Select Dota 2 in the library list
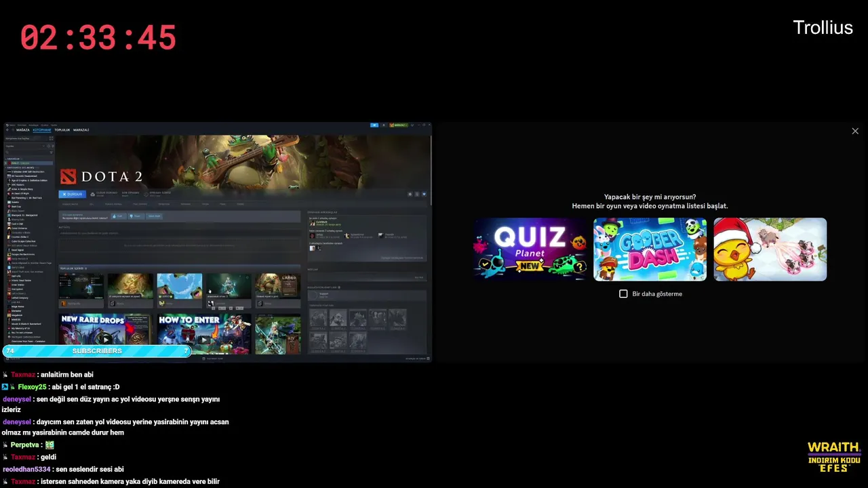868x488 pixels. click(29, 163)
